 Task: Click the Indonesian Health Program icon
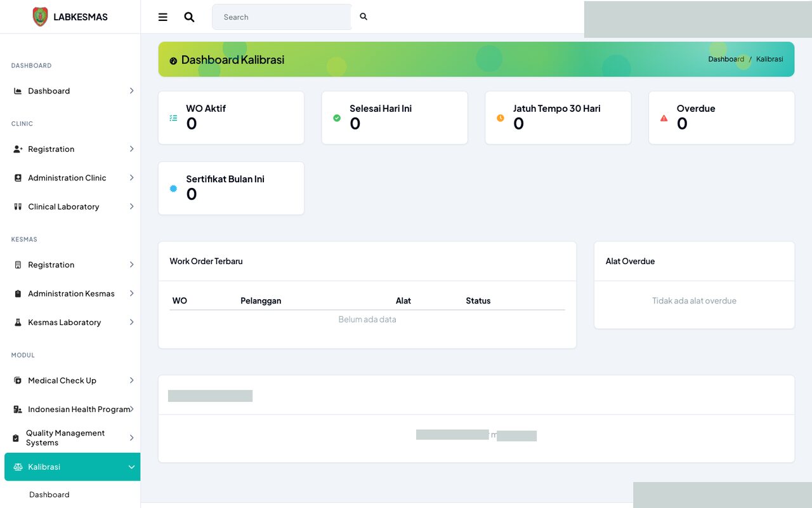point(18,410)
